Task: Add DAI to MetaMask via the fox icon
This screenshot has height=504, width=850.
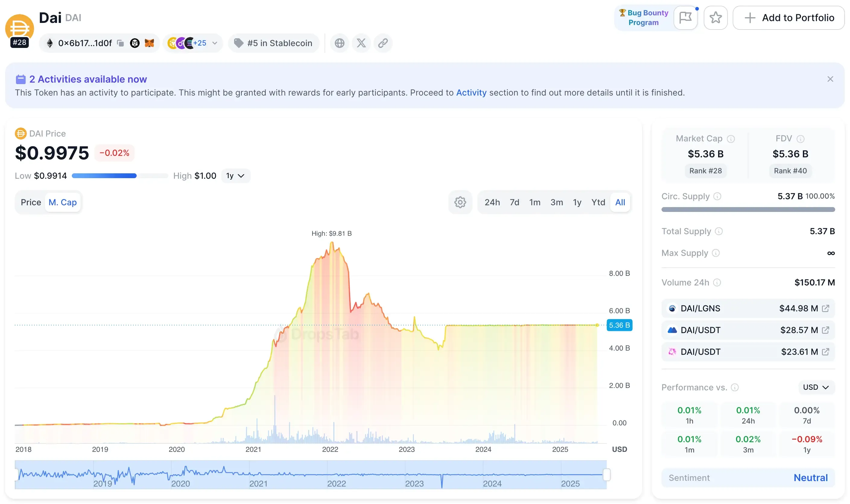Action: [x=149, y=43]
